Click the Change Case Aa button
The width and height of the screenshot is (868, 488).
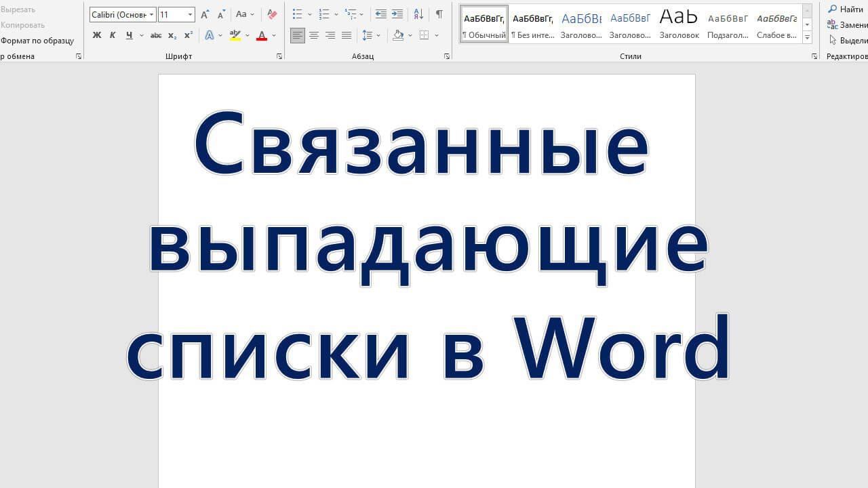click(x=241, y=14)
